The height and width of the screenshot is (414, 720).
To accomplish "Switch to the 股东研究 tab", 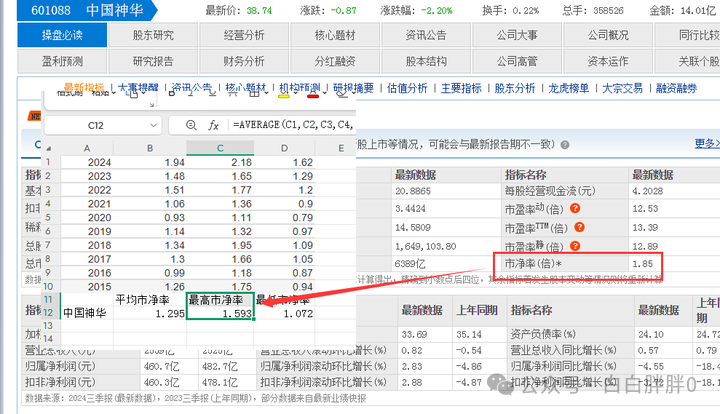I will [153, 35].
